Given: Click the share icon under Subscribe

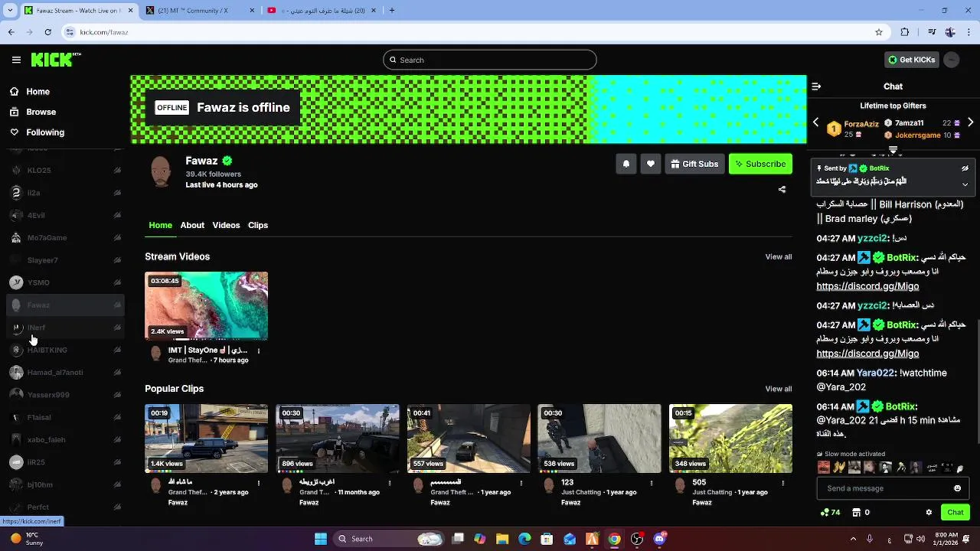Looking at the screenshot, I should pyautogui.click(x=782, y=189).
